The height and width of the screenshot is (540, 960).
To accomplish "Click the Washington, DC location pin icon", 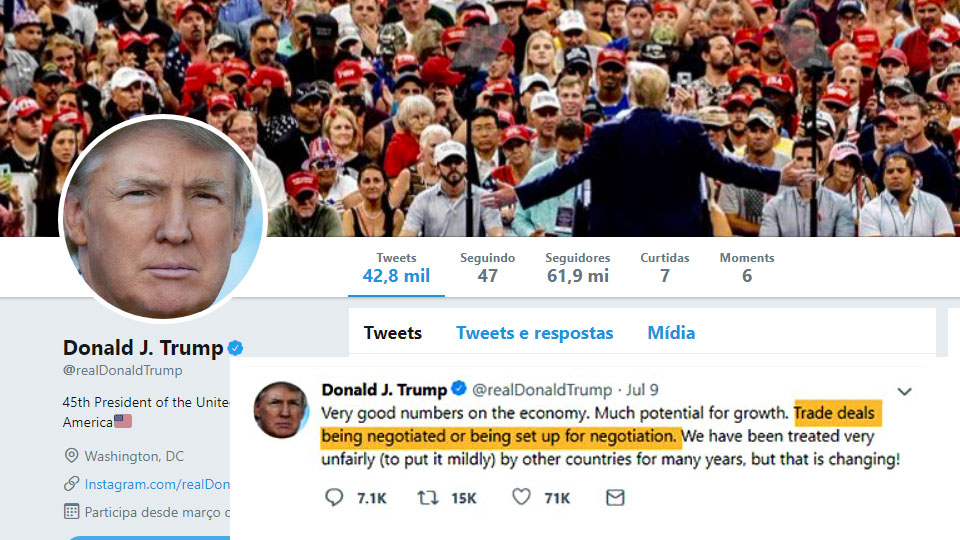I will [x=72, y=456].
